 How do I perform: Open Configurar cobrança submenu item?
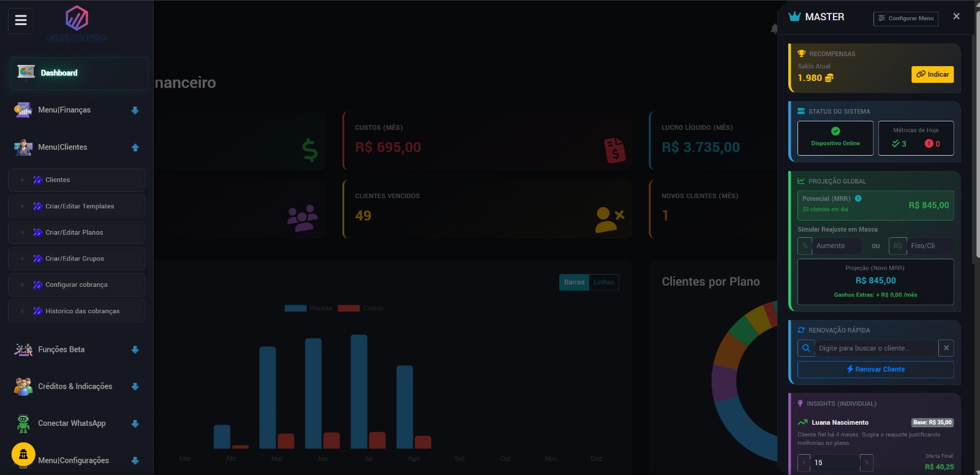tap(77, 285)
